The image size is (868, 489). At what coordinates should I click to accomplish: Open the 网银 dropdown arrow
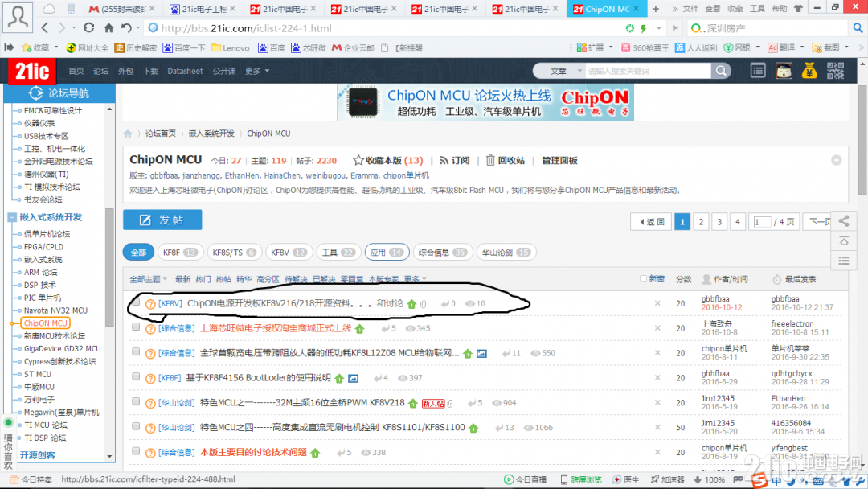[x=758, y=47]
